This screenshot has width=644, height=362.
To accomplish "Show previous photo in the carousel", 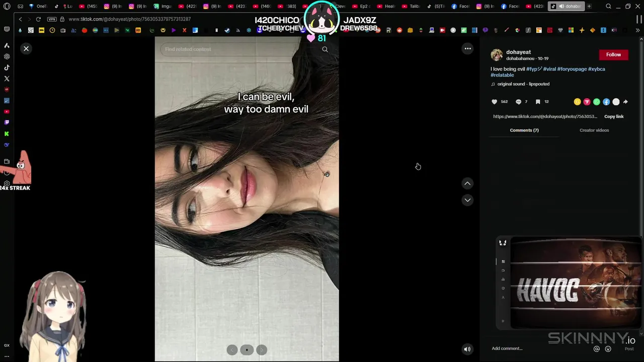I will tap(232, 350).
